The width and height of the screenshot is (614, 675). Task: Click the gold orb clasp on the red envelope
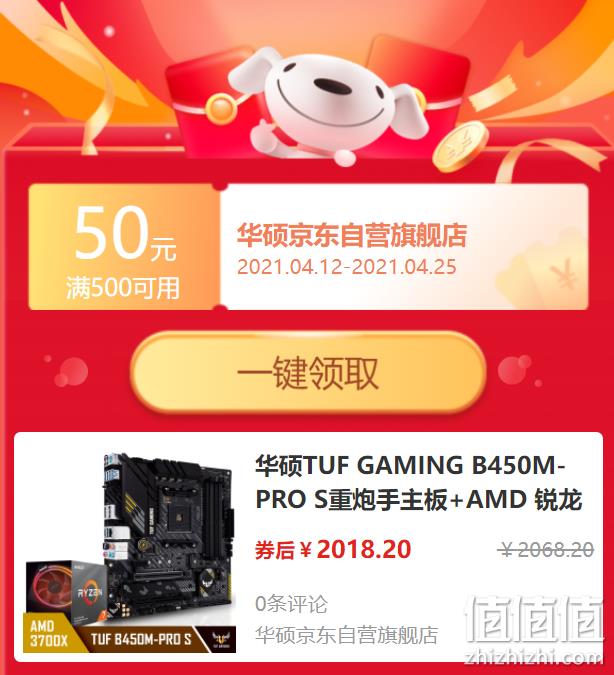[x=221, y=108]
